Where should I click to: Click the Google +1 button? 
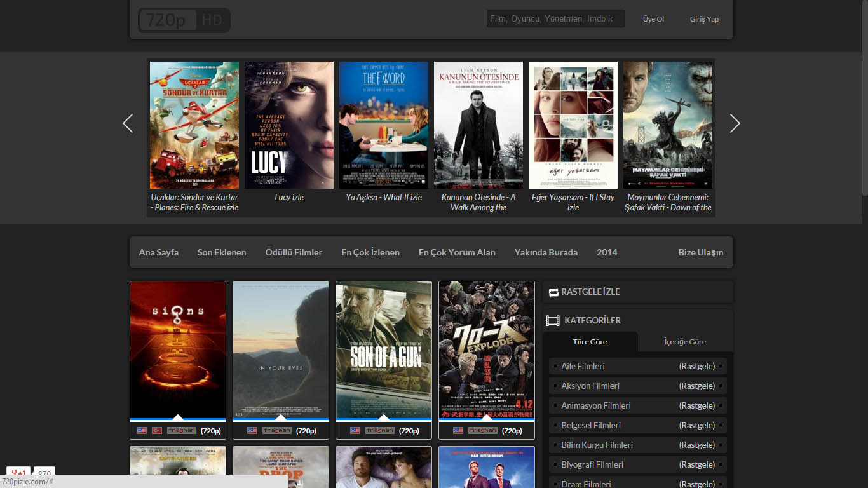click(18, 473)
